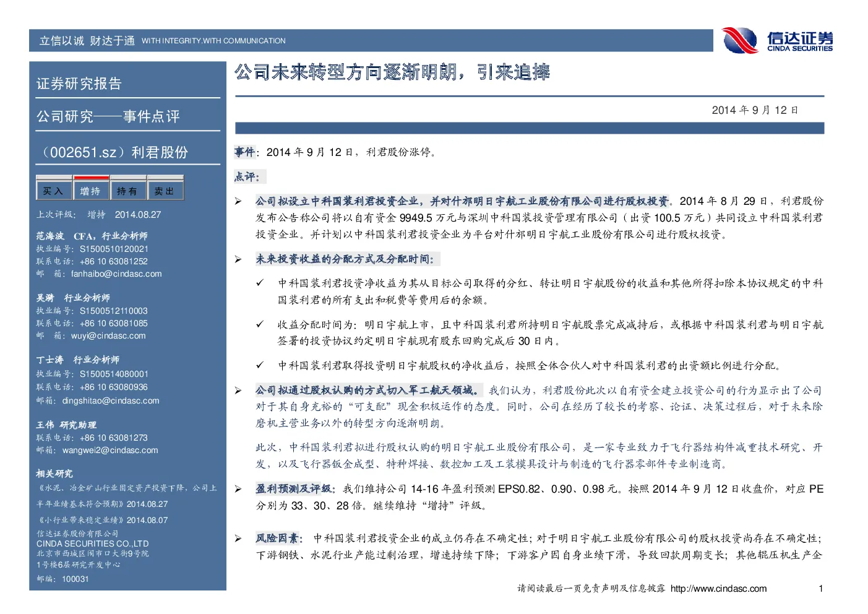Viewport: 868px width, 614px height.
Task: Click phone number +86 10 63081252
Action: coord(114,261)
